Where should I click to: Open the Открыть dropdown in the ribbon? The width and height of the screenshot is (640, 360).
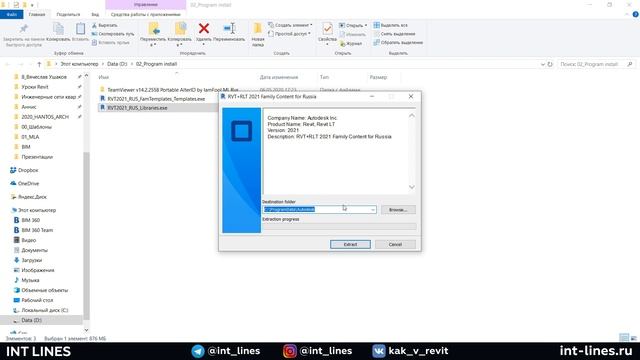(353, 25)
